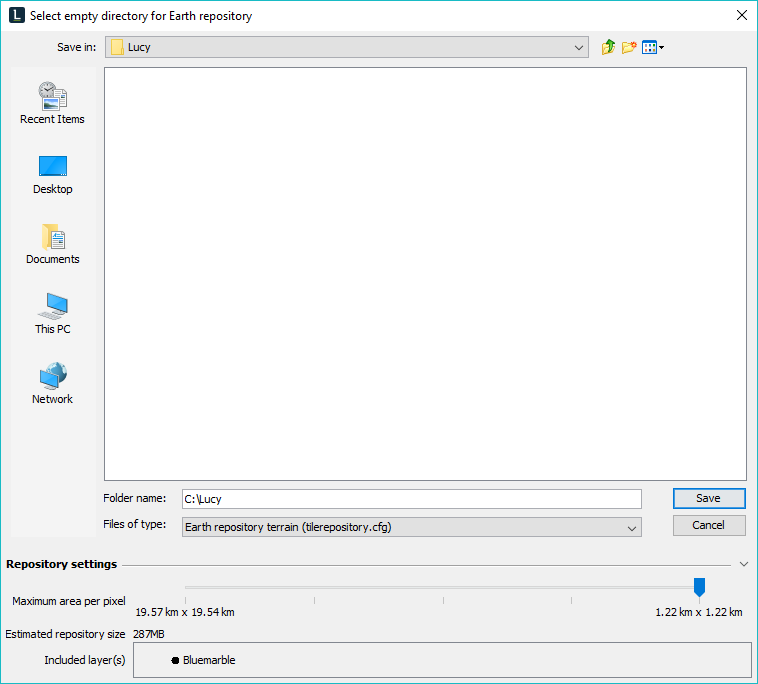Close the directory selection dialog
Viewport: 758px width, 684px height.
(x=741, y=15)
